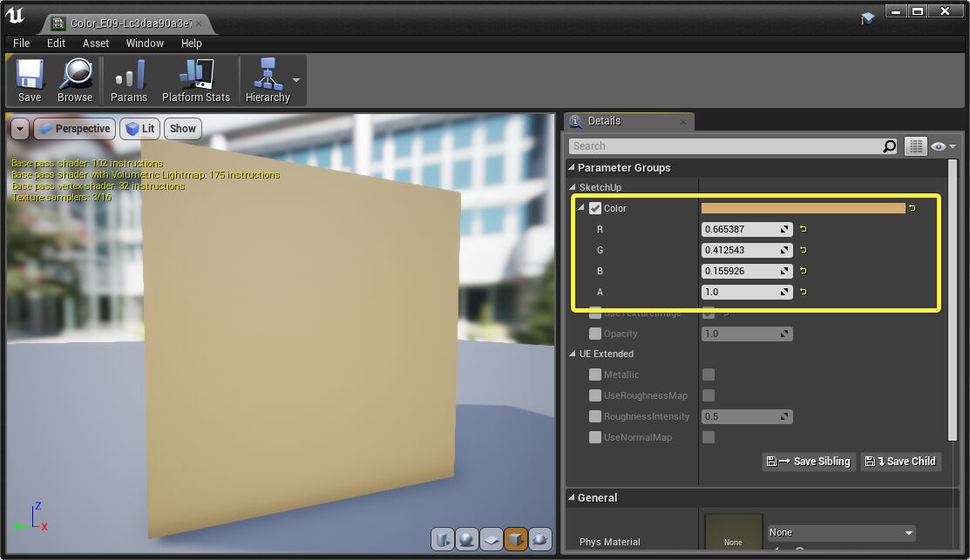Switch preview mesh to the sphere
This screenshot has width=970, height=560.
pyautogui.click(x=467, y=538)
